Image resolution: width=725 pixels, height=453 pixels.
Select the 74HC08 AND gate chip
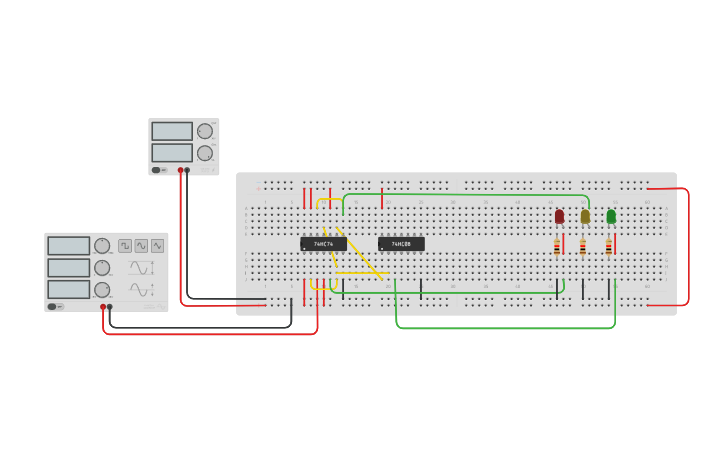pos(401,244)
